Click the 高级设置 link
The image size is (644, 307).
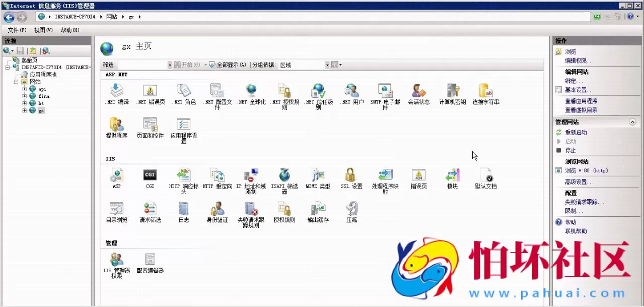coord(579,182)
